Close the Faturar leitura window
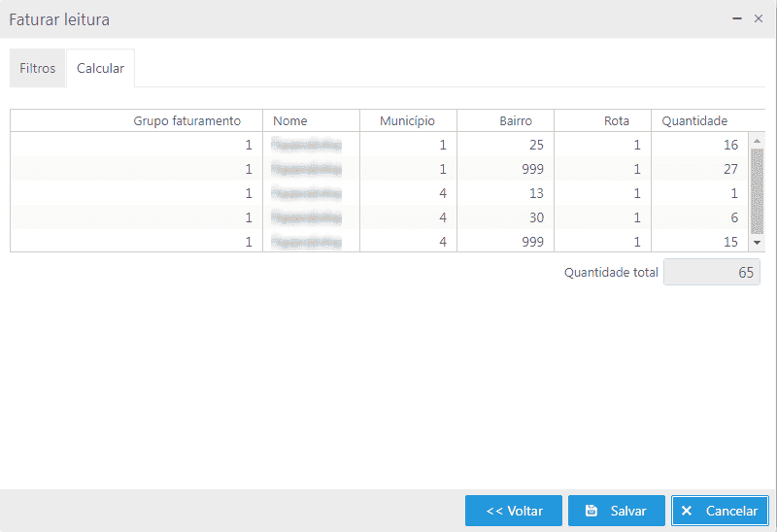The width and height of the screenshot is (777, 532). coord(759,18)
